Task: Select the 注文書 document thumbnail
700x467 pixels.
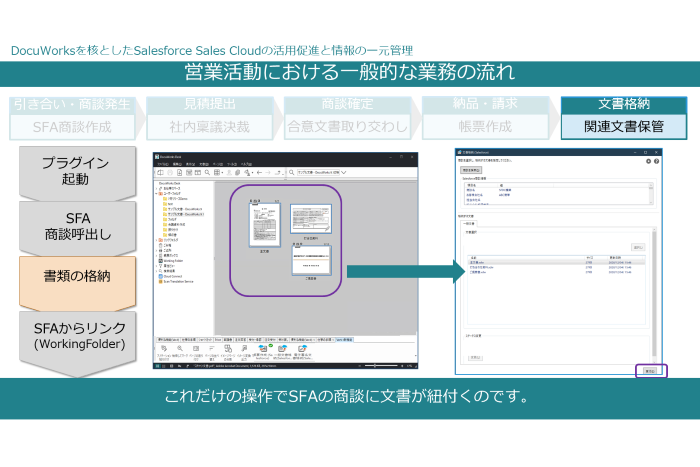Action: 265,225
